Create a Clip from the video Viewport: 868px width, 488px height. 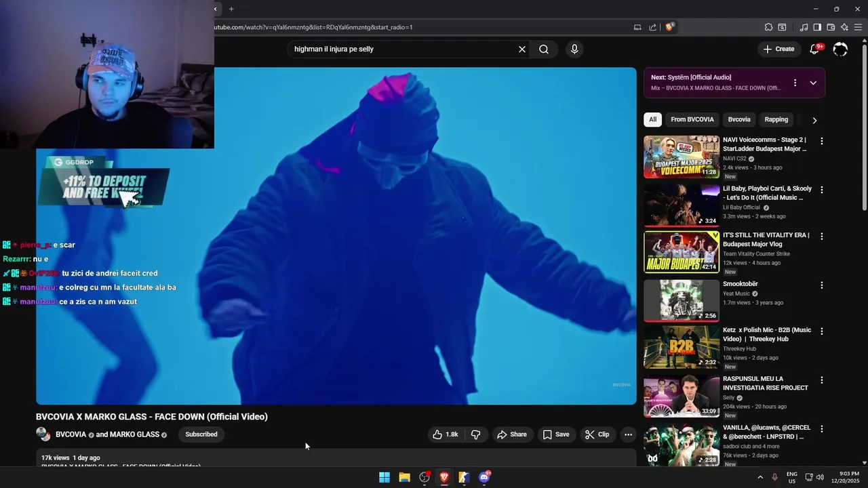(x=597, y=434)
